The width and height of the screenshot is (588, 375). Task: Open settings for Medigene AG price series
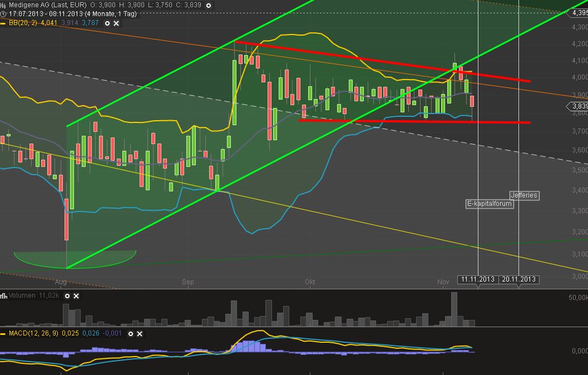[x=209, y=5]
